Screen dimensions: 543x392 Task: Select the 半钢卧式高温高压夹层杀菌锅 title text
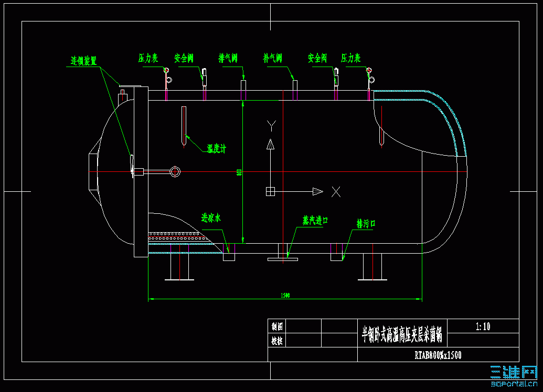tap(402, 334)
